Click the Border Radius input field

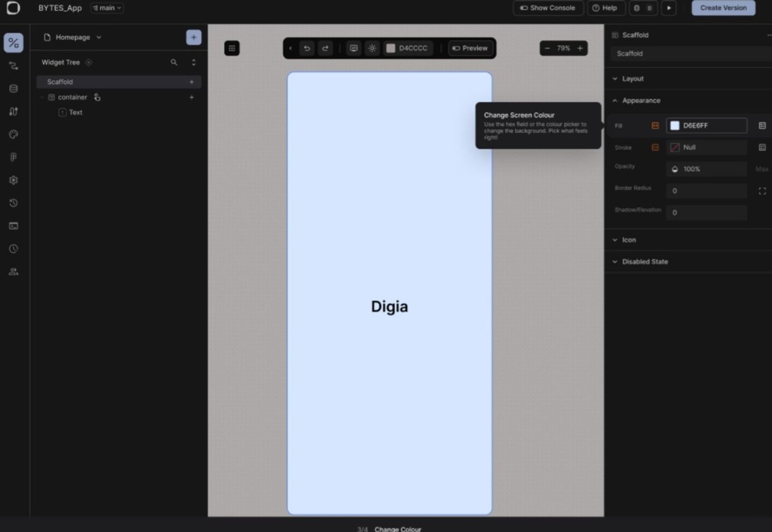[x=706, y=191]
